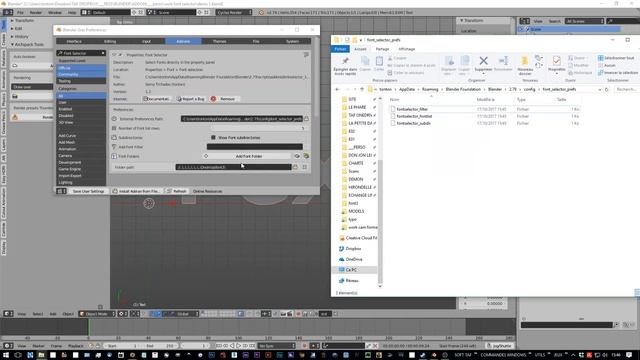Screen dimensions: 640x360
Task: Toggle Official supported level filter
Action: click(81, 68)
